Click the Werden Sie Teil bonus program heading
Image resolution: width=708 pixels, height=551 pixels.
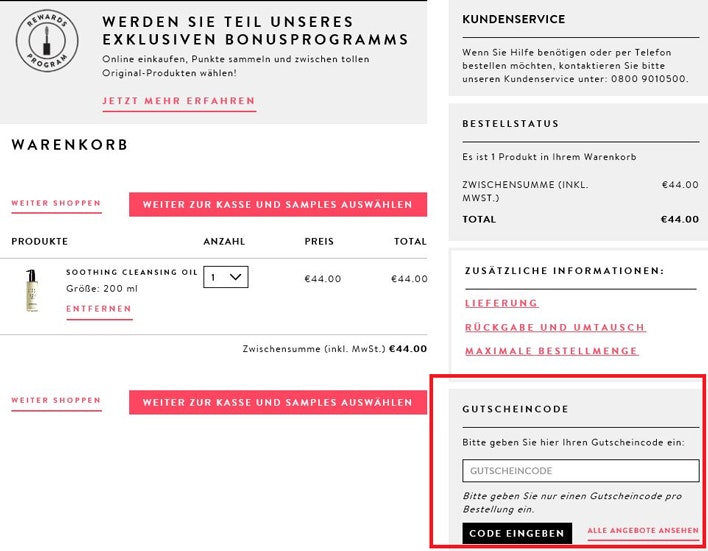pyautogui.click(x=255, y=31)
